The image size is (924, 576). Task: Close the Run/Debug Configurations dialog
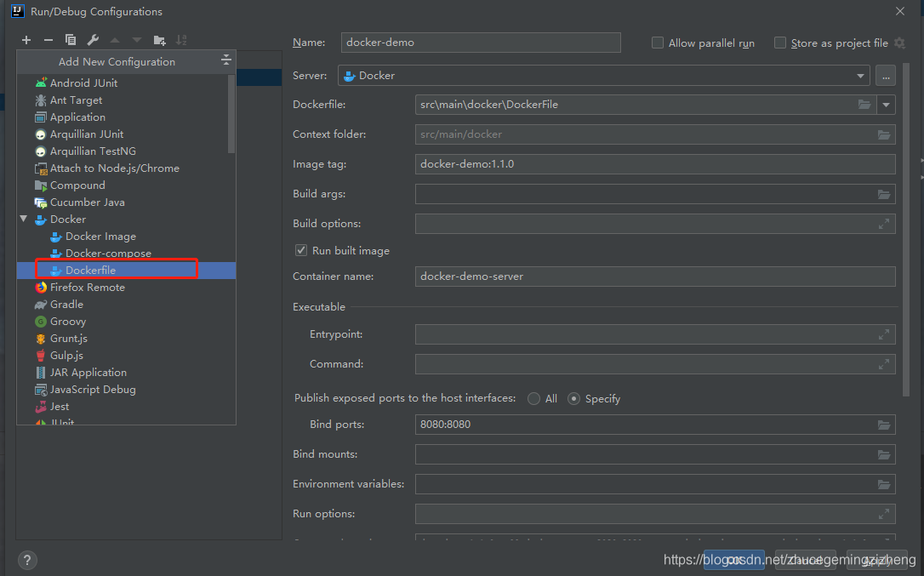point(900,11)
